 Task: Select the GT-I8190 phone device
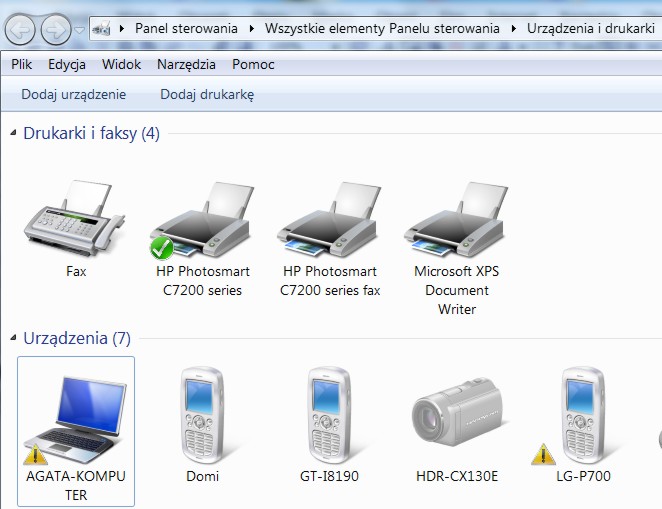point(329,415)
